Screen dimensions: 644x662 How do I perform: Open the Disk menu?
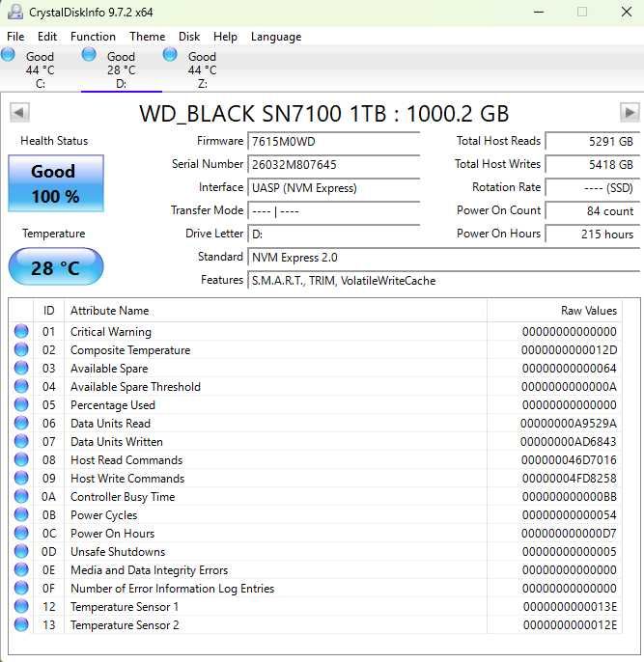coord(189,37)
